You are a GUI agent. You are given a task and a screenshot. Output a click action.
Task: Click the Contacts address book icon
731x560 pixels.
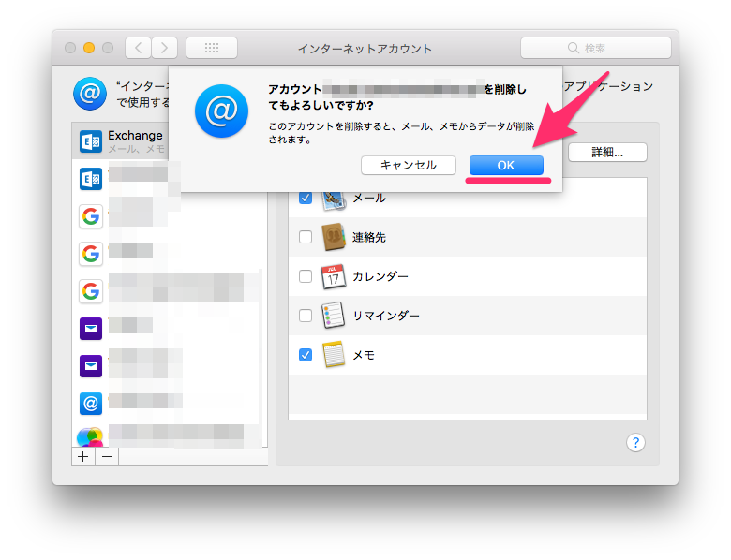pyautogui.click(x=334, y=237)
